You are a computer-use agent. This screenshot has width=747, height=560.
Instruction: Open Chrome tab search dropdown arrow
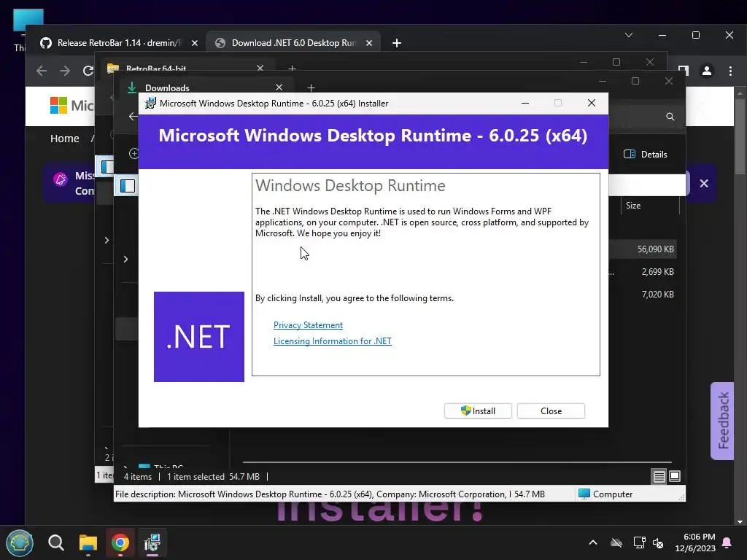coord(629,35)
